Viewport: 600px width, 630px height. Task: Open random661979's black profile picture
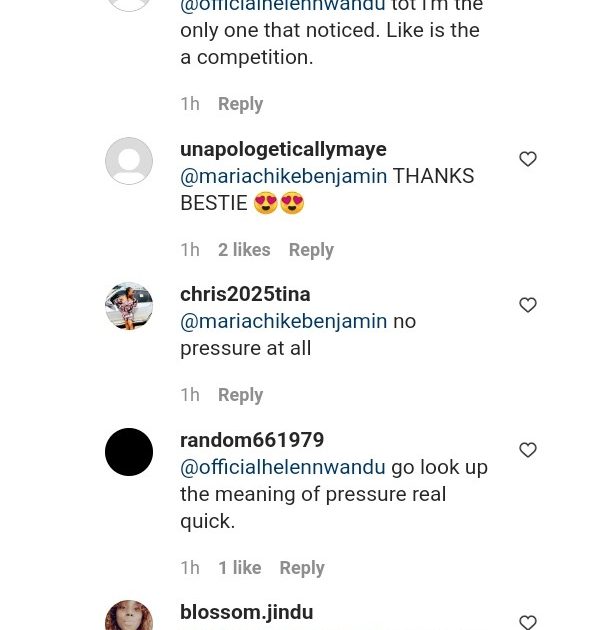[x=129, y=452]
